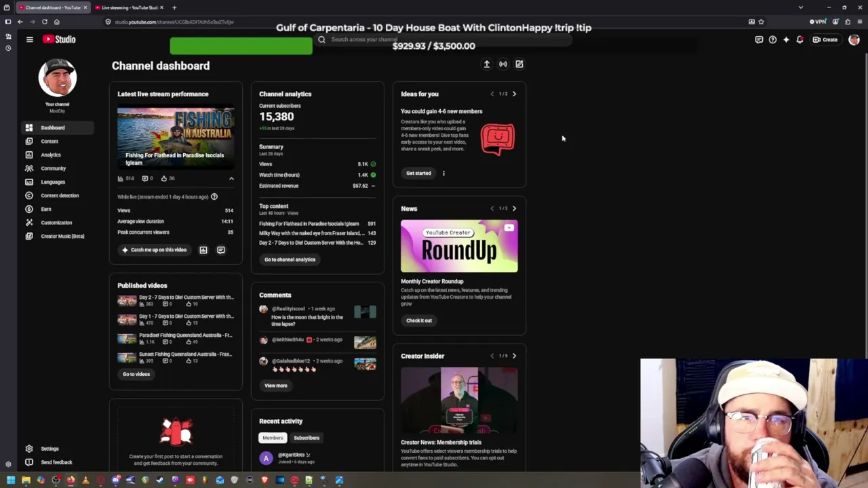
Task: View analytics for latest stream icon
Action: click(203, 250)
